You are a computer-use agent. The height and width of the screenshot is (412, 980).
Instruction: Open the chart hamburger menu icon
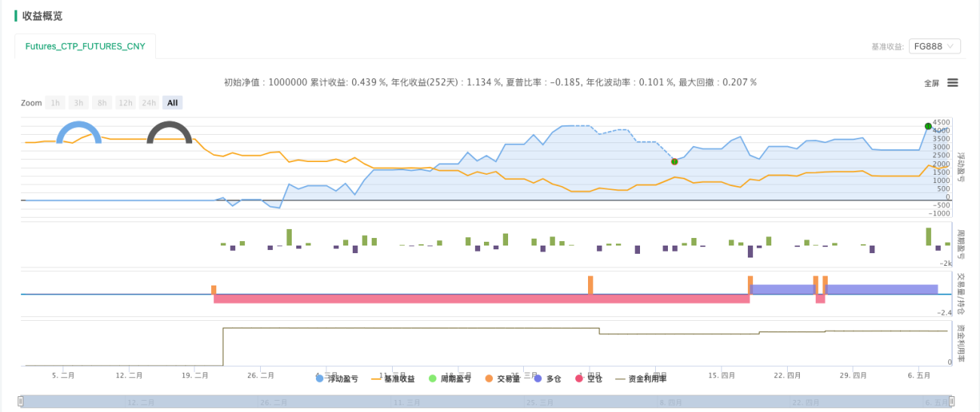952,83
